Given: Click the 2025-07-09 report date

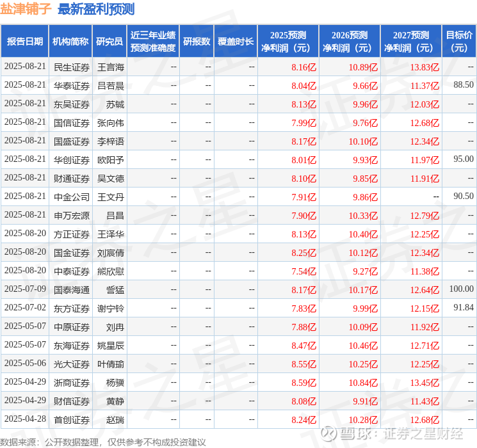Looking at the screenshot, I should coord(25,289).
